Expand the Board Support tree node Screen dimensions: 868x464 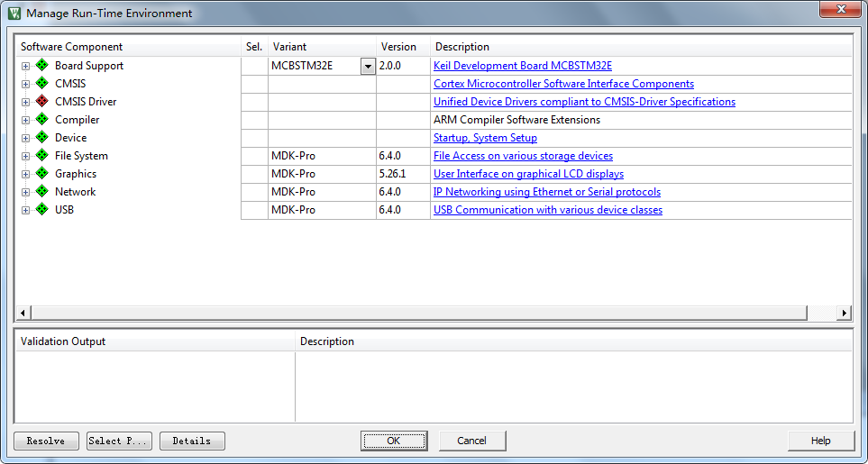point(25,67)
